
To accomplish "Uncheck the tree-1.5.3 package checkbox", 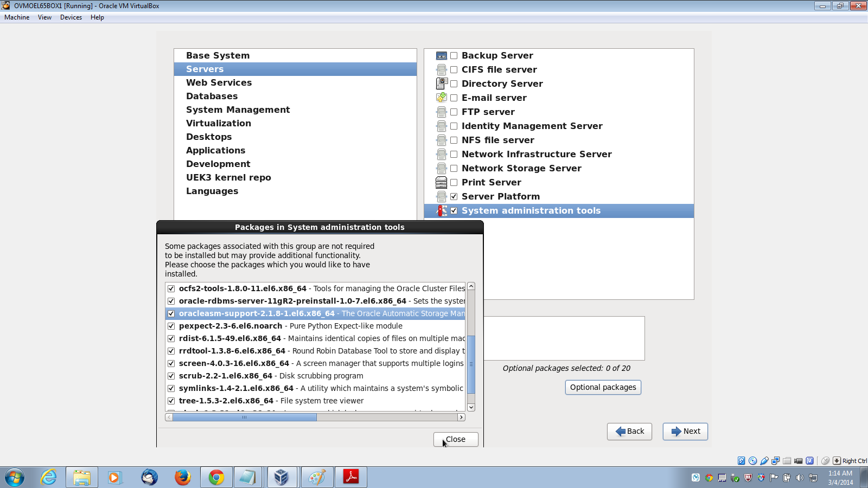I will point(171,401).
